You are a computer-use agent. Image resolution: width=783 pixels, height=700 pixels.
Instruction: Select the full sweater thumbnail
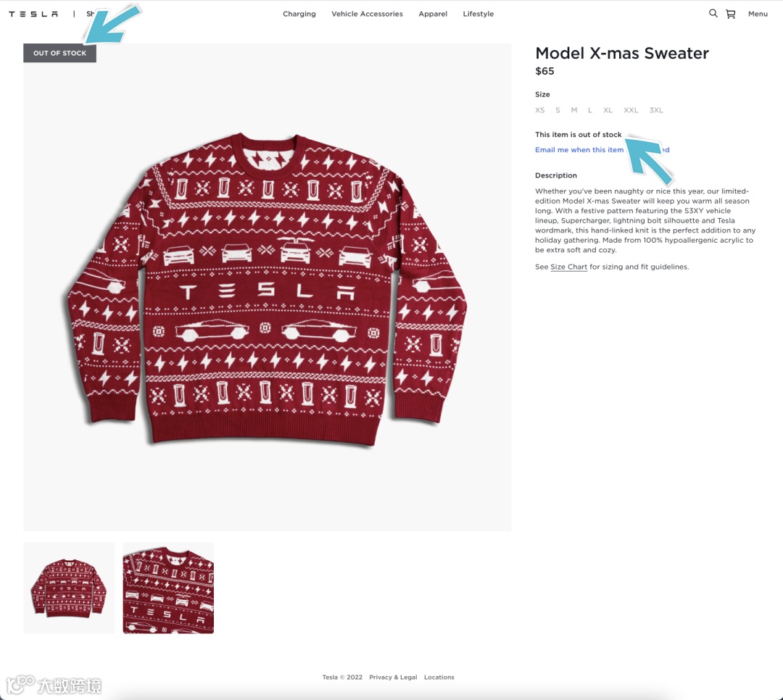click(x=69, y=588)
